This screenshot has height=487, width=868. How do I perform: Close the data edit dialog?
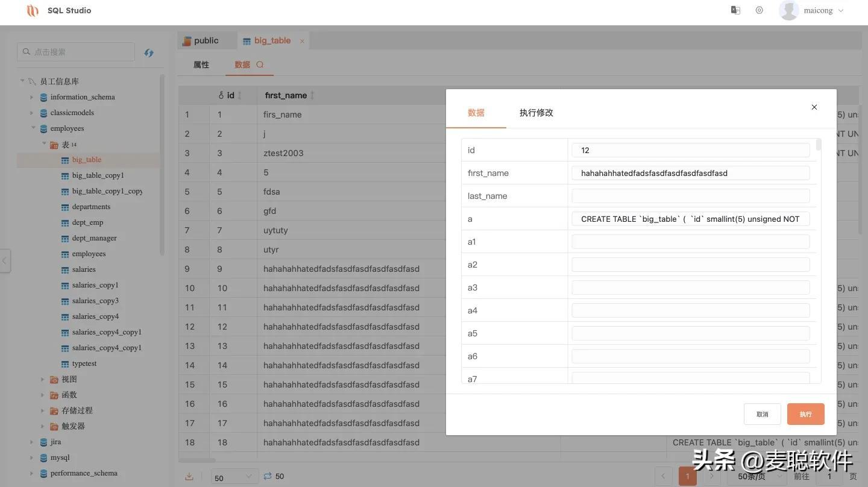[814, 107]
